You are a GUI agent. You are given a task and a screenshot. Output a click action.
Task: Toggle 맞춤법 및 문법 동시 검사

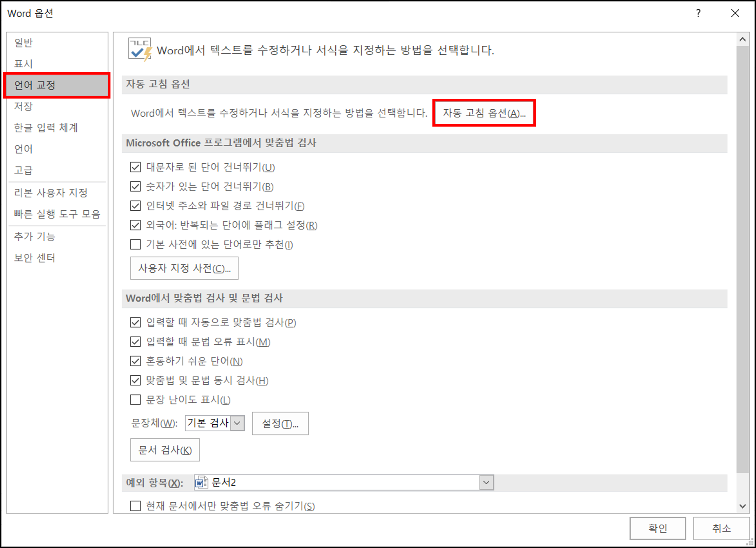point(135,381)
